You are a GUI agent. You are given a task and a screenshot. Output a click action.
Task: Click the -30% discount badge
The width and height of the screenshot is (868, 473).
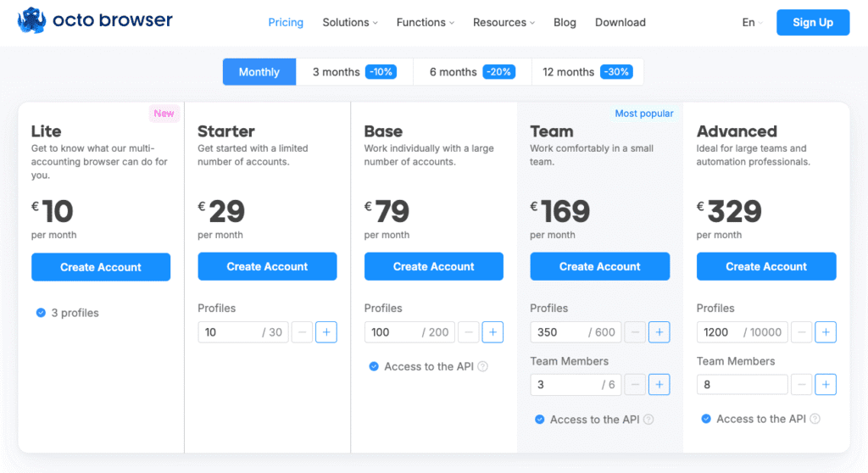click(616, 72)
